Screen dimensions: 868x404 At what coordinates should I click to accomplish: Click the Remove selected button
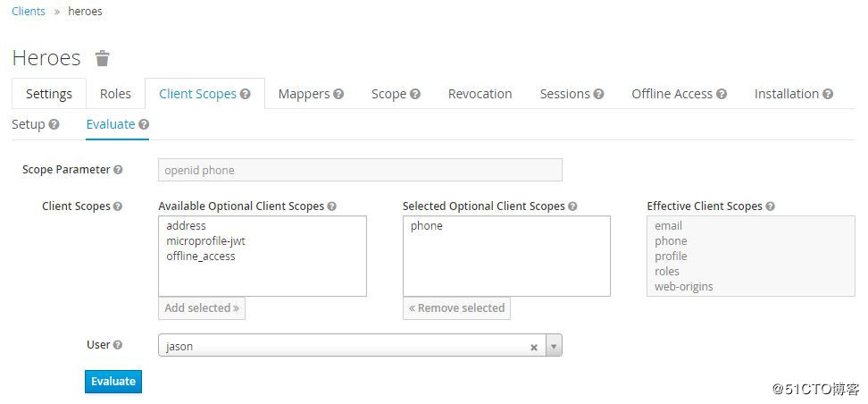coord(456,308)
